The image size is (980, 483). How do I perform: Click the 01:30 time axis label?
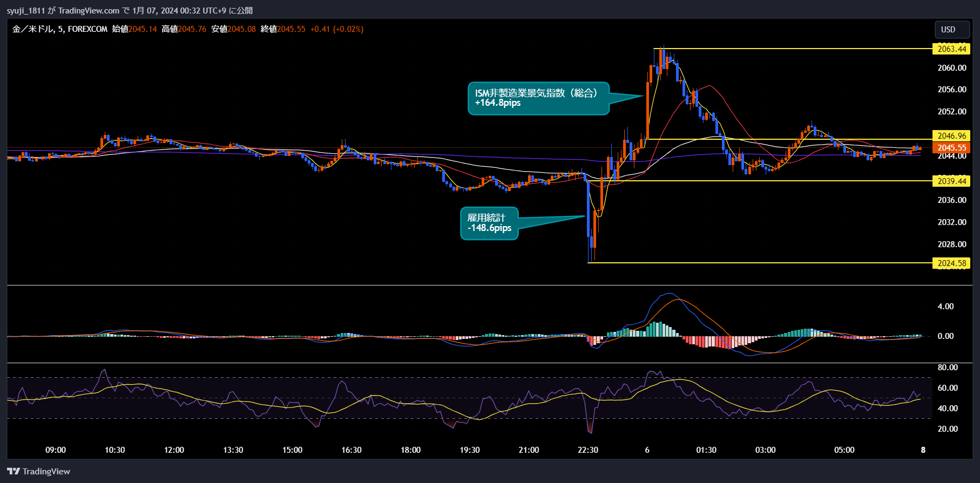706,450
